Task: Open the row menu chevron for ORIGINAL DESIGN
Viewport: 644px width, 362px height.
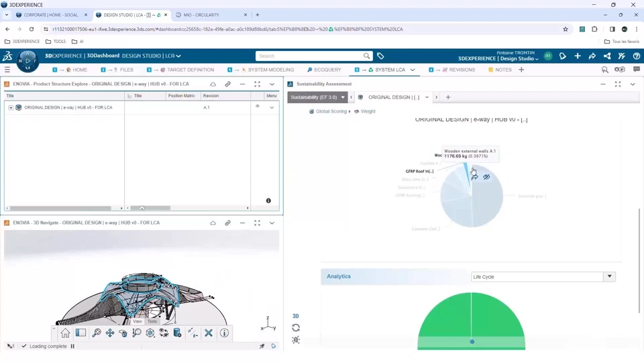Action: coord(272,107)
